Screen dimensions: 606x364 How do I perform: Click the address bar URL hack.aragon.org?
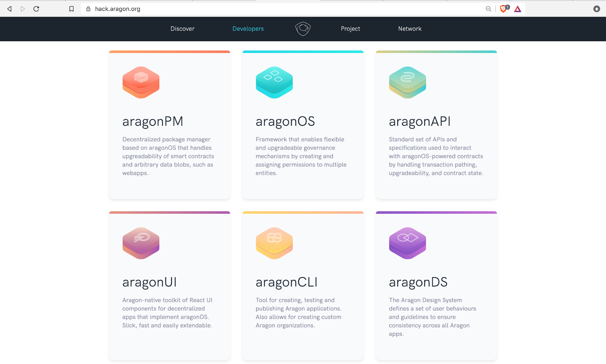point(118,9)
